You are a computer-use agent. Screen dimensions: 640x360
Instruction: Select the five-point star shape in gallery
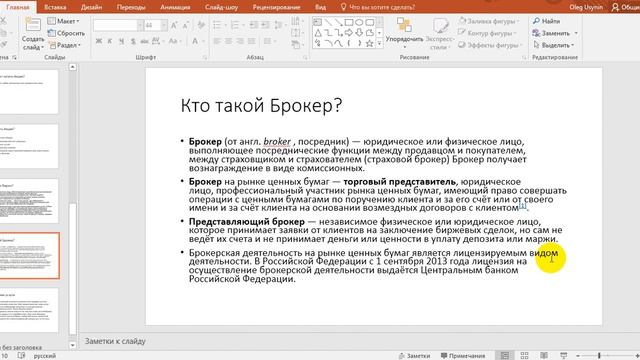(x=370, y=43)
